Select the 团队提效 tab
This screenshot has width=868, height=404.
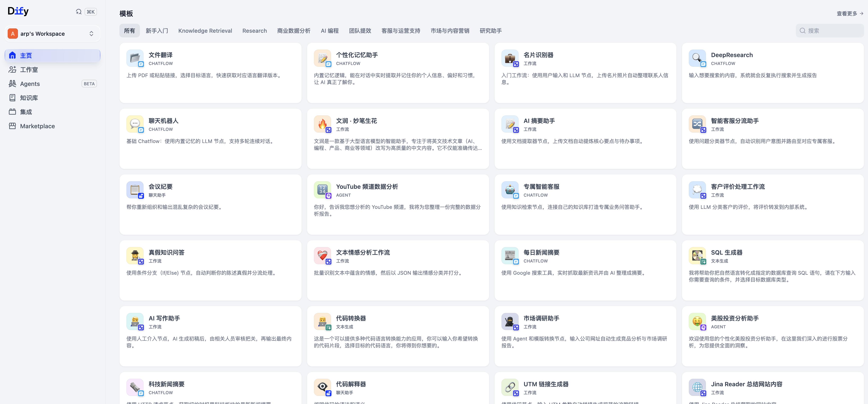360,31
